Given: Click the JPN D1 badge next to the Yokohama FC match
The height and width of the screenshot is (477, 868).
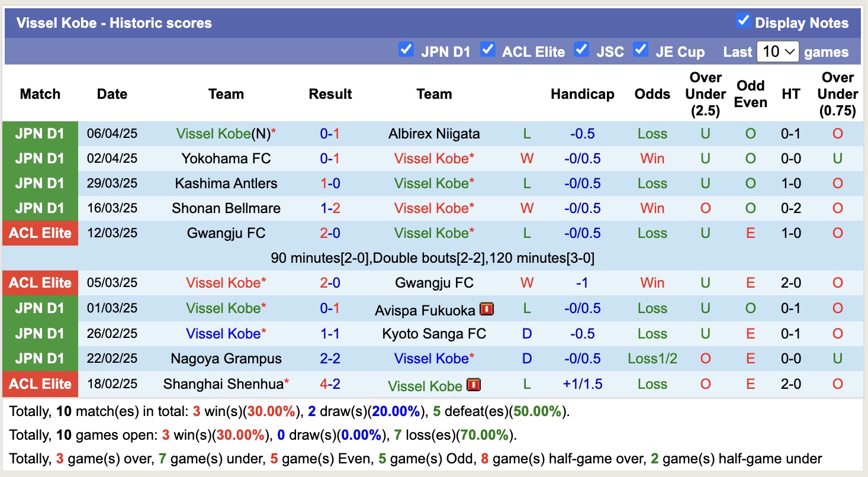Looking at the screenshot, I should pyautogui.click(x=40, y=159).
